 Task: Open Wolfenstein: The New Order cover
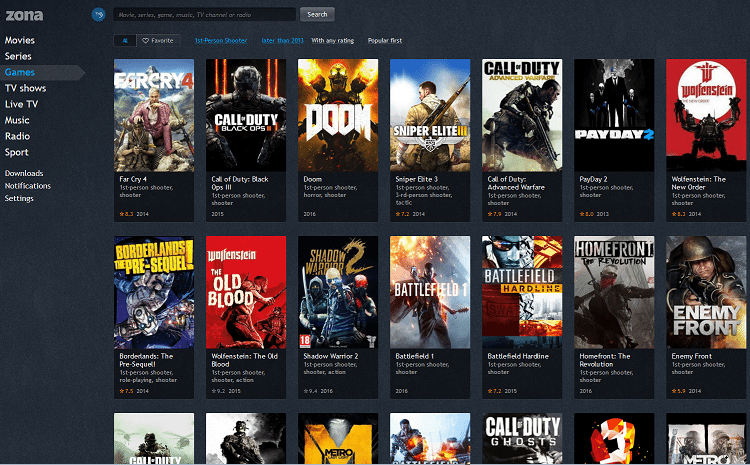[706, 115]
